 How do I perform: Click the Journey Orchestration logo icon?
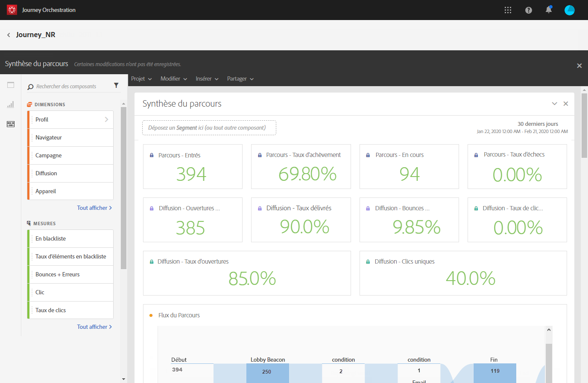pos(12,10)
